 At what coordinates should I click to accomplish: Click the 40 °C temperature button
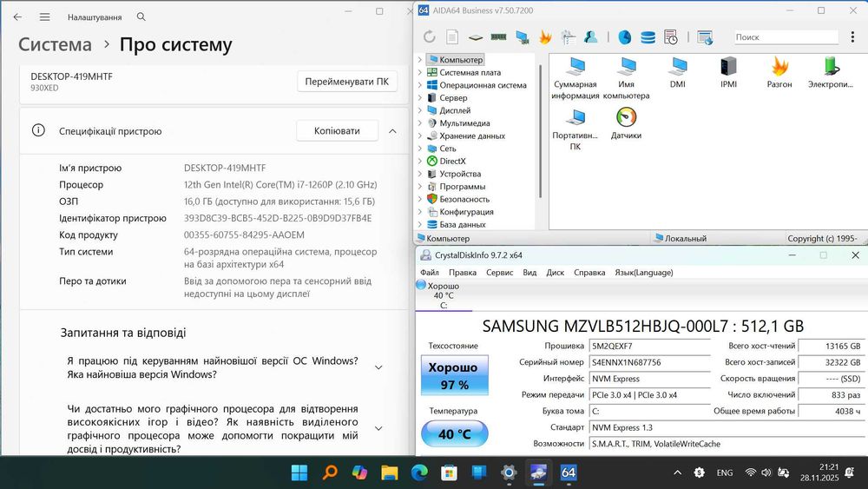click(x=455, y=434)
